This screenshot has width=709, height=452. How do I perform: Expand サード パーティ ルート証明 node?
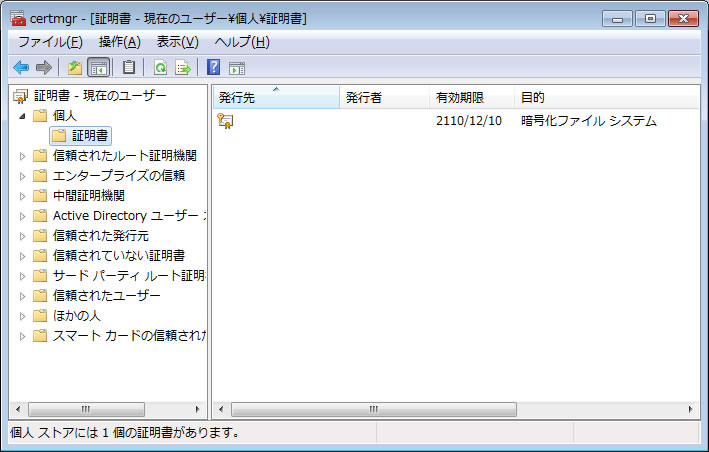coord(22,276)
